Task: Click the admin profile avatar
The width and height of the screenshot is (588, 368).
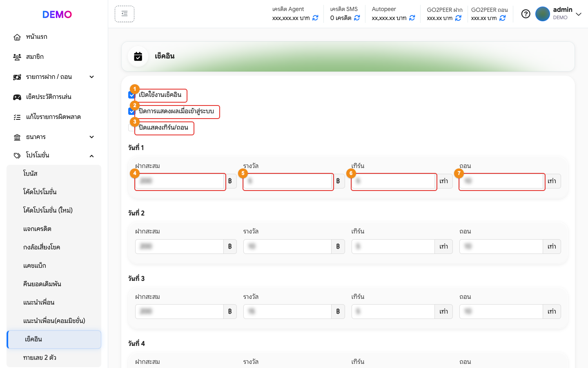Action: point(543,14)
